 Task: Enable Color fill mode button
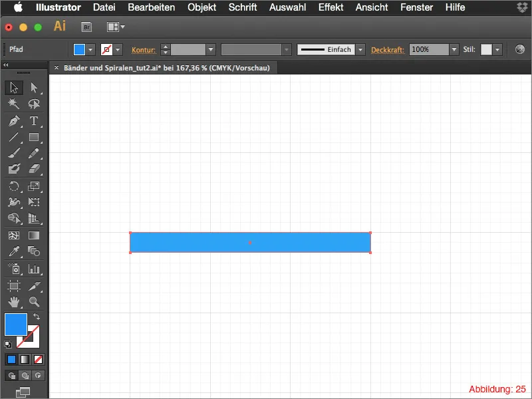[11, 359]
